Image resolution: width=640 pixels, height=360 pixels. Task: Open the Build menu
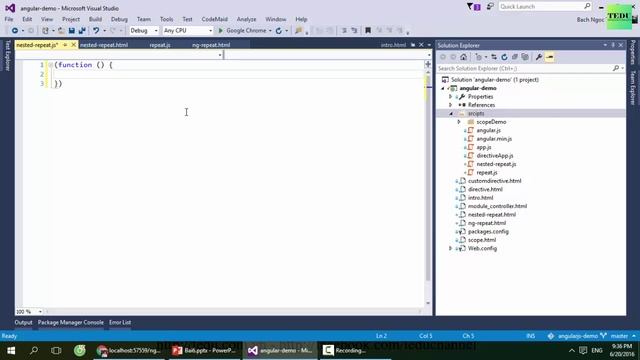(95, 19)
